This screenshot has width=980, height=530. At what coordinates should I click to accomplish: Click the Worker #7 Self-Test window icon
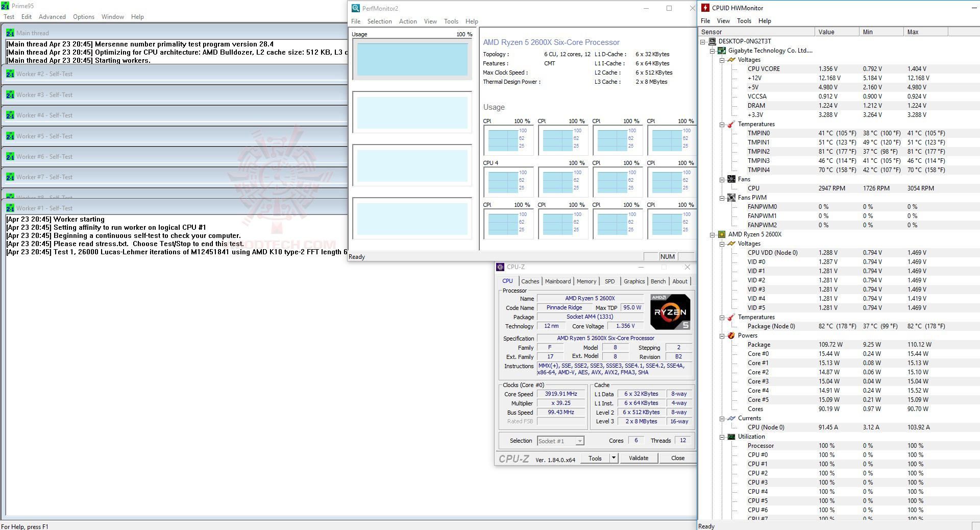[x=10, y=177]
